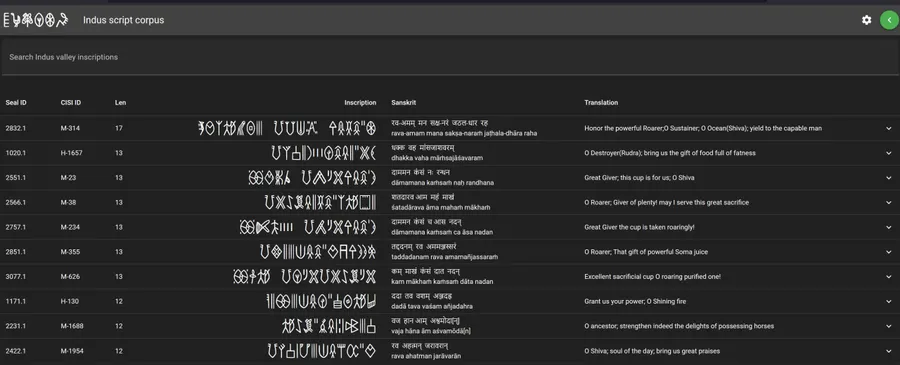Click the Indus script corpus title
The height and width of the screenshot is (365, 900).
click(123, 20)
